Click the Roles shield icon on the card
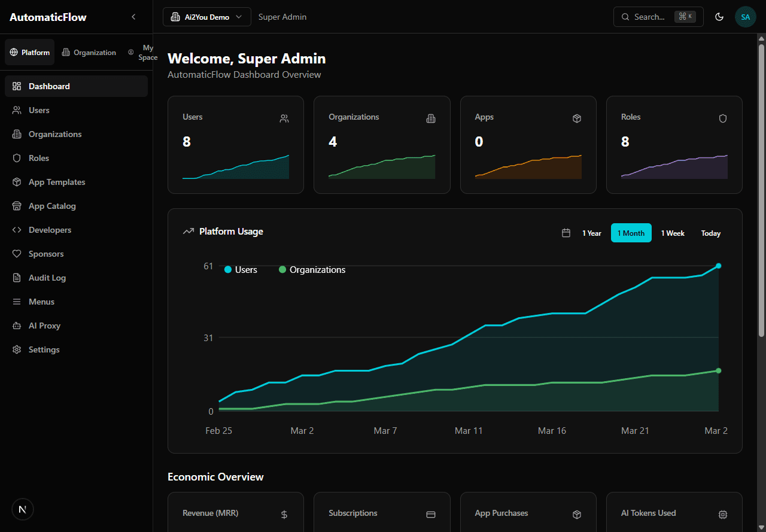 (723, 118)
